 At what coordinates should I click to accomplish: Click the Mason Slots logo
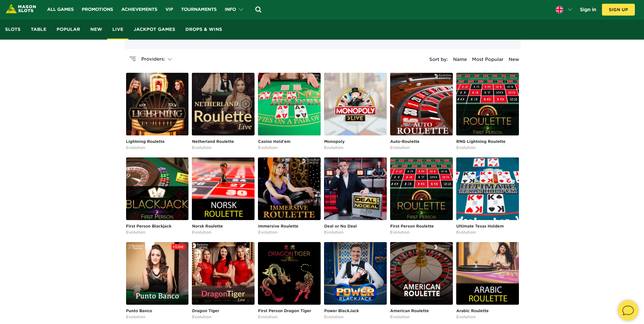pos(21,9)
